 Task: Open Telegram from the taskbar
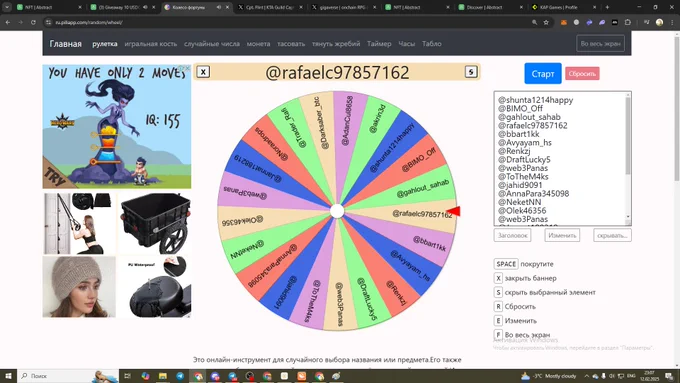click(x=180, y=376)
